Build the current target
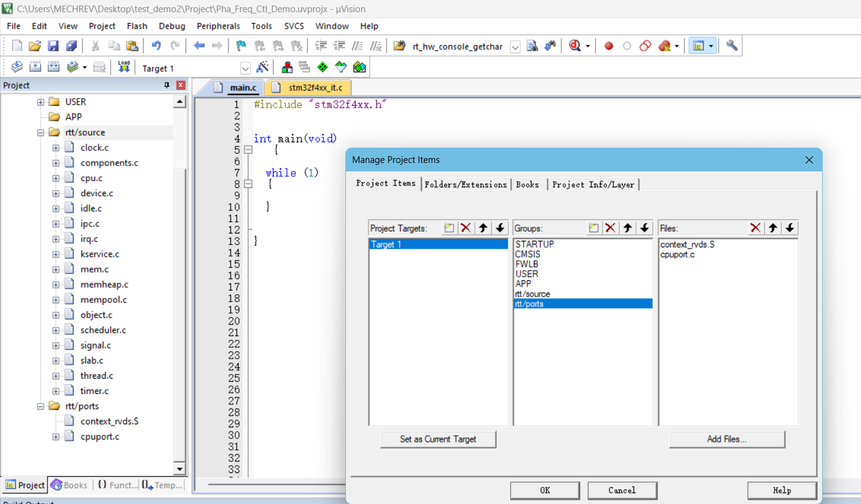The image size is (861, 504). pyautogui.click(x=35, y=67)
